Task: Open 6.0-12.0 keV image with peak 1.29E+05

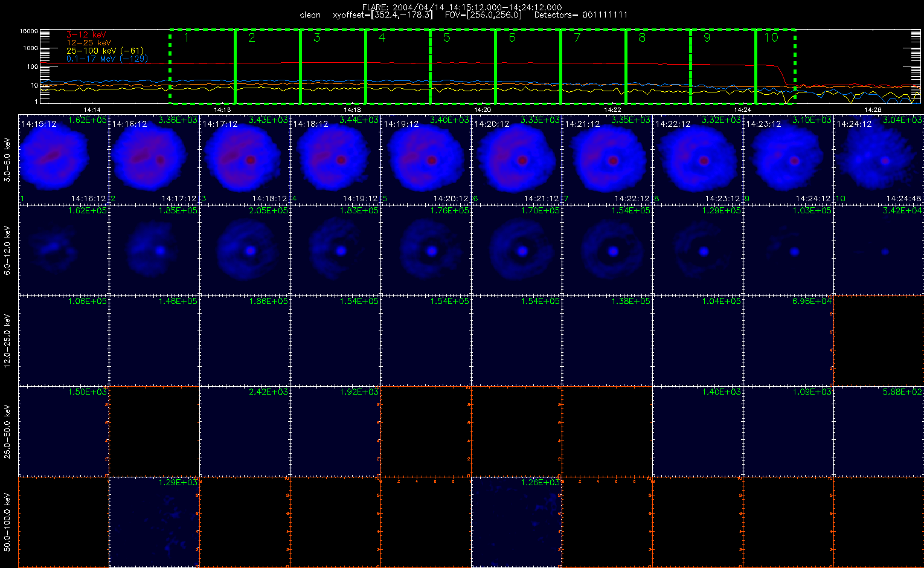Action: [698, 250]
